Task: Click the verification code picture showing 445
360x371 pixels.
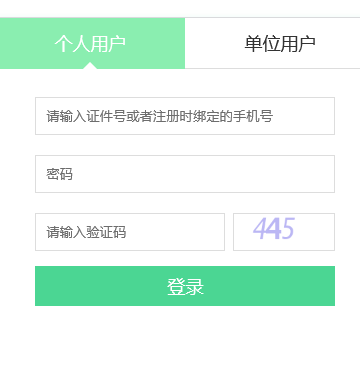Action: point(284,232)
